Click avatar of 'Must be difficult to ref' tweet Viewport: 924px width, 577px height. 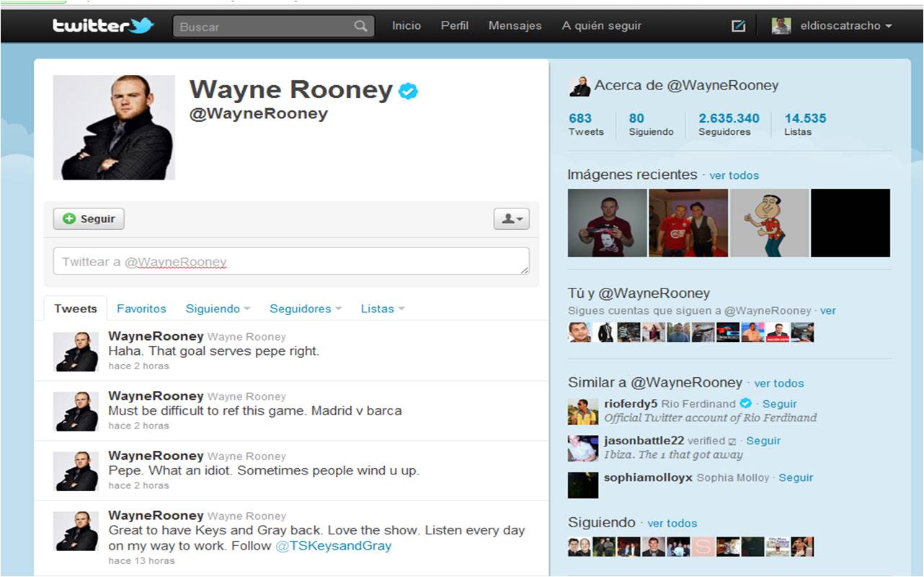click(x=76, y=412)
